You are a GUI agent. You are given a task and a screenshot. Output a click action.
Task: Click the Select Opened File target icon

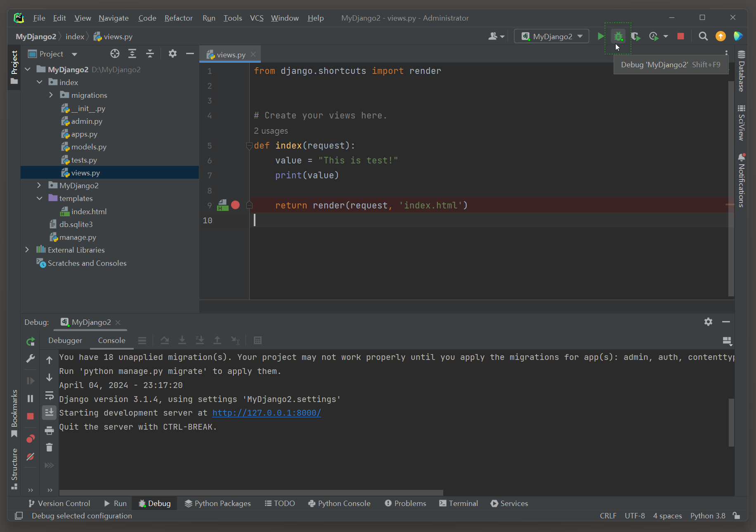click(x=115, y=54)
